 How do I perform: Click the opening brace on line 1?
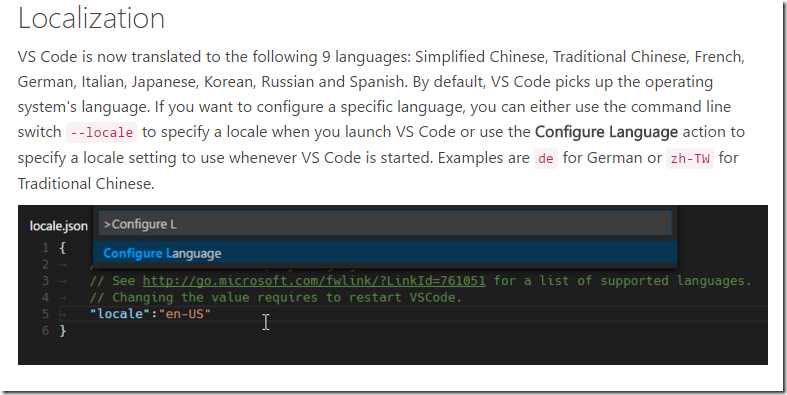pos(62,248)
